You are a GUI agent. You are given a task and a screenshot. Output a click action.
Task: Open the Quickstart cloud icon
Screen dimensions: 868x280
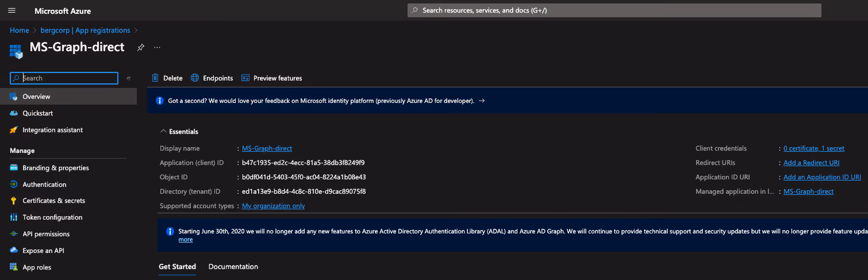14,113
